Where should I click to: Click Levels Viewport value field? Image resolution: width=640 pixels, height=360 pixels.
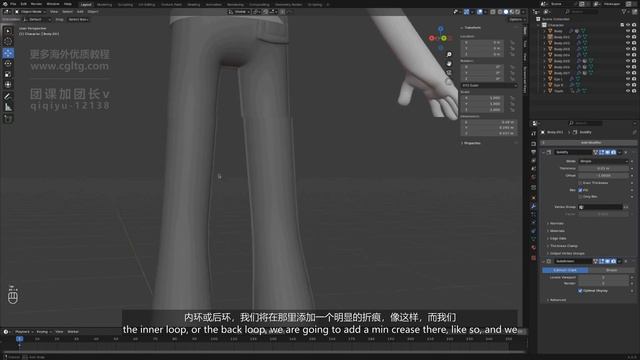(x=603, y=278)
